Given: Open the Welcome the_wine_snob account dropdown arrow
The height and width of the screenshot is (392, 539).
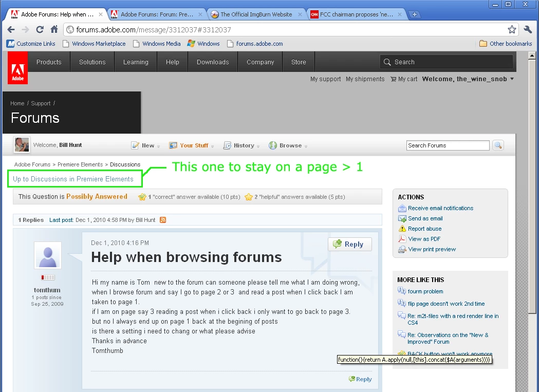Looking at the screenshot, I should click(x=512, y=79).
